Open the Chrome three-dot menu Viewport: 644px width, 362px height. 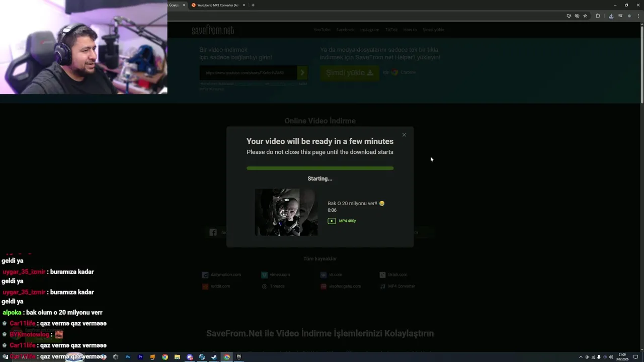[x=638, y=16]
